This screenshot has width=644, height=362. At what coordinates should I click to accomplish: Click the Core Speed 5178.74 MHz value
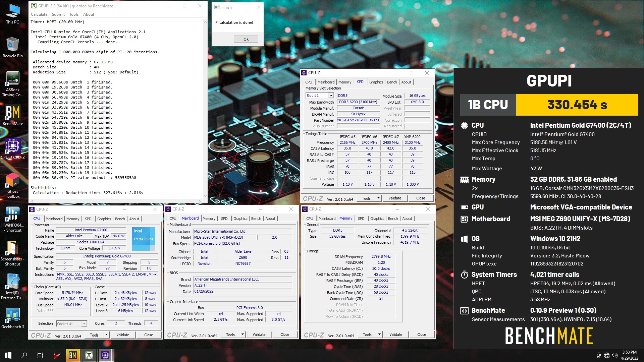[x=73, y=293]
